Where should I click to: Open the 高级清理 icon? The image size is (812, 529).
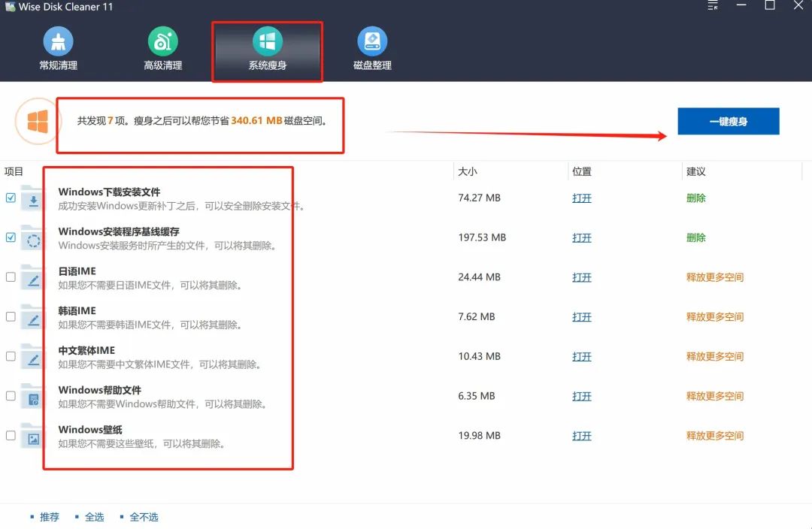[162, 41]
